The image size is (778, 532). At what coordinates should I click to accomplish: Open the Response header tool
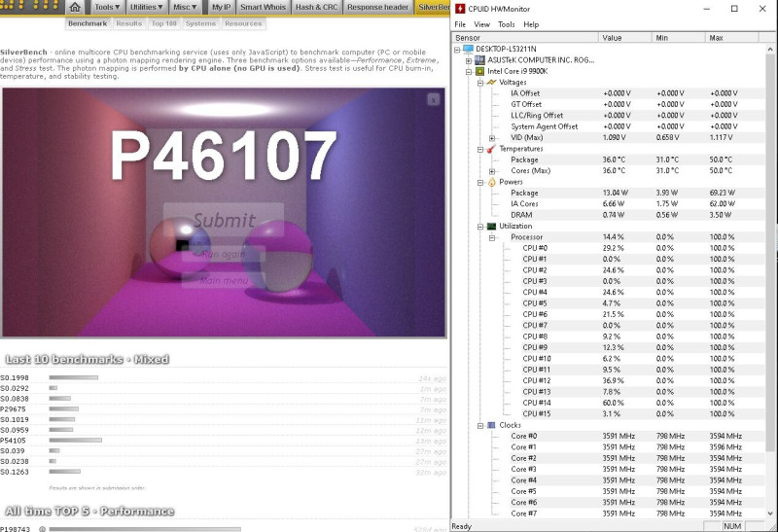(x=377, y=7)
